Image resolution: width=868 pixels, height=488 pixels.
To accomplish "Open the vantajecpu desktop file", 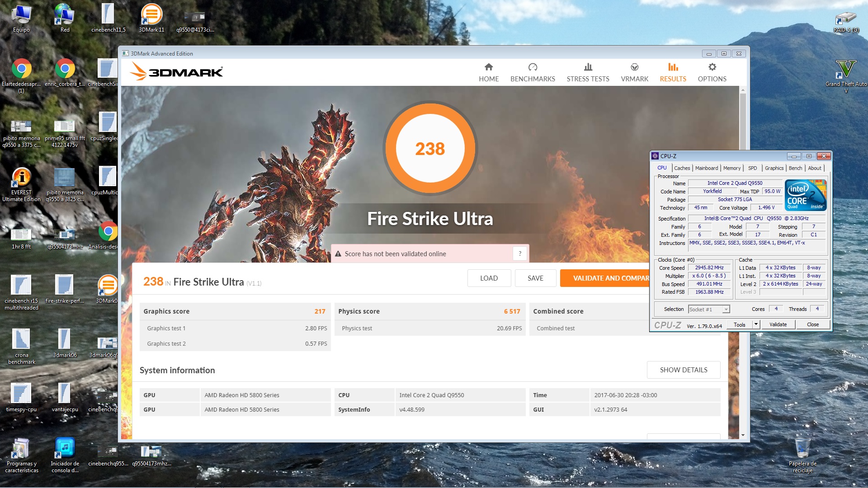I will [x=65, y=397].
